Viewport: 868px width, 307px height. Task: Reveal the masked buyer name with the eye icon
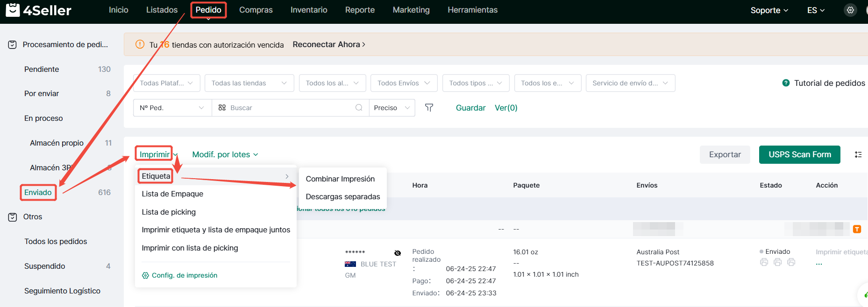(398, 253)
